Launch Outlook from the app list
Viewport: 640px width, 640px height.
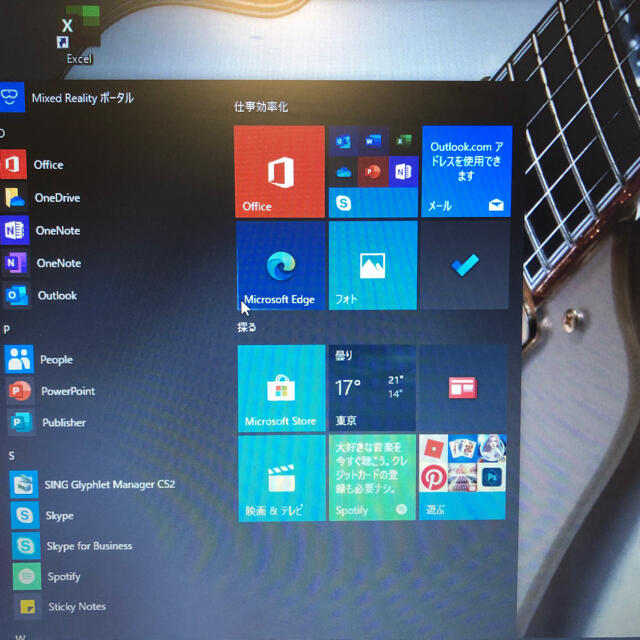[x=40, y=295]
